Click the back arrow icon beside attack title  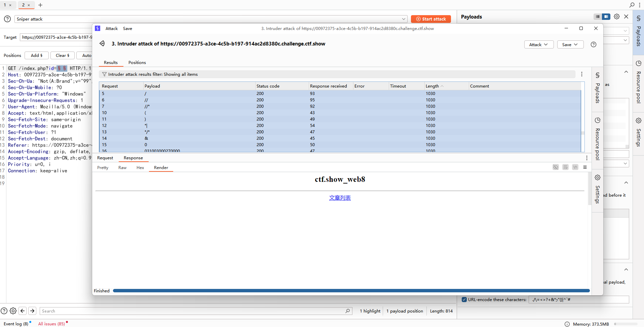(102, 44)
